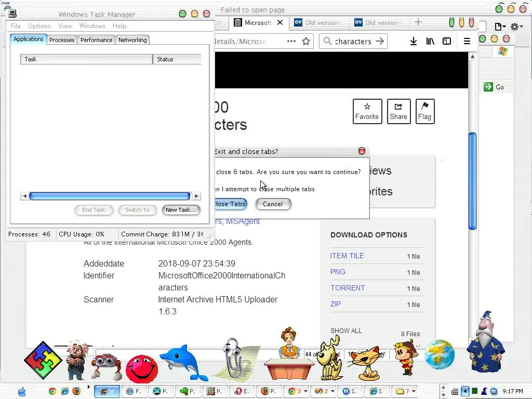This screenshot has width=532, height=399.
Task: Click the puzzle piece Office logo agent
Action: (43, 361)
